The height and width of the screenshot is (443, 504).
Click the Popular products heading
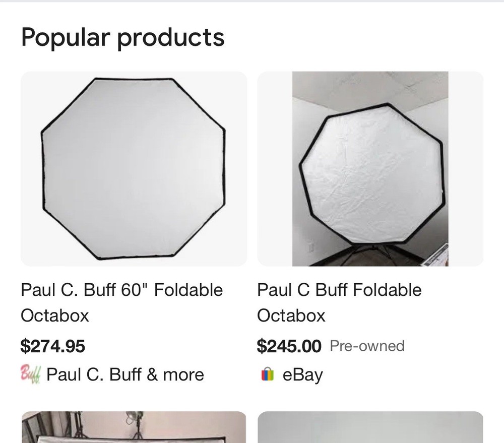point(122,37)
